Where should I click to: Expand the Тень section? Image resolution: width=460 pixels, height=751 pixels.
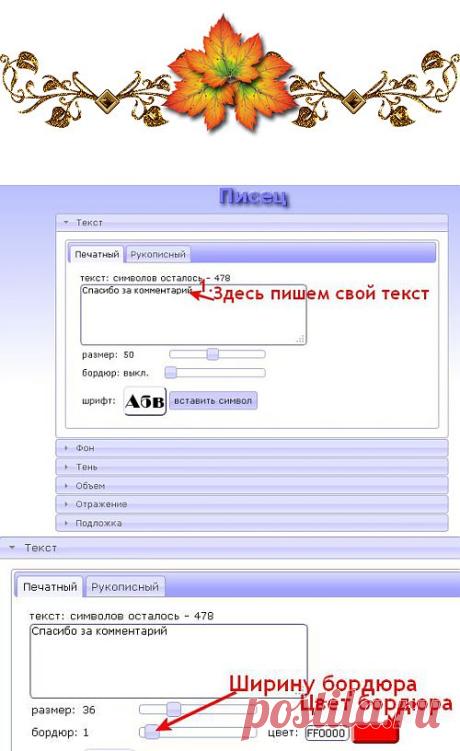point(252,467)
